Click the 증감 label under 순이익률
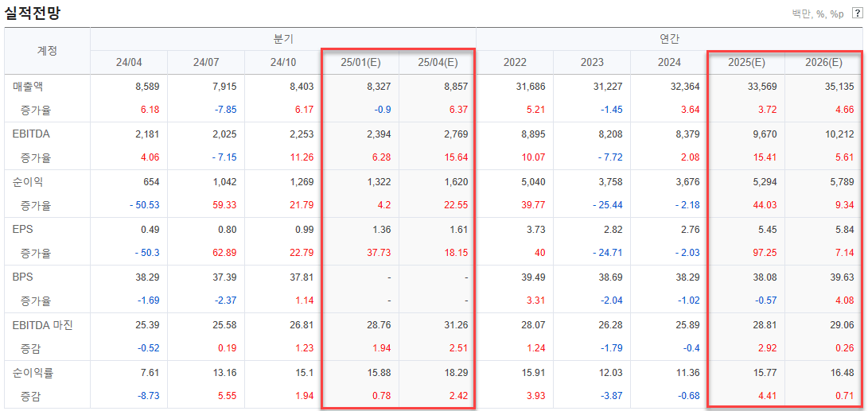The image size is (868, 411). pos(30,396)
